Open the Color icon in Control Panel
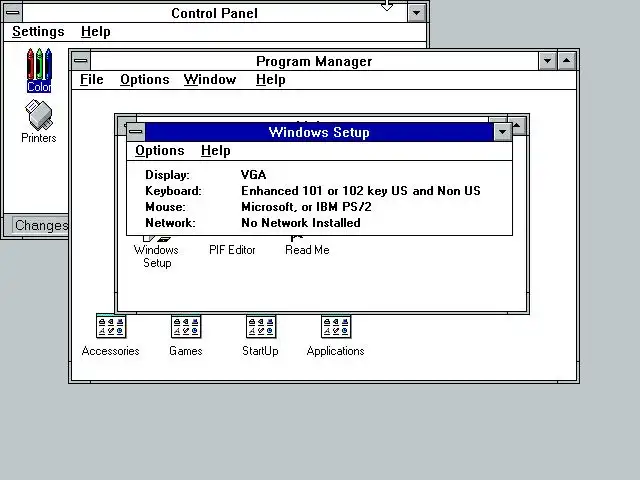 click(39, 70)
